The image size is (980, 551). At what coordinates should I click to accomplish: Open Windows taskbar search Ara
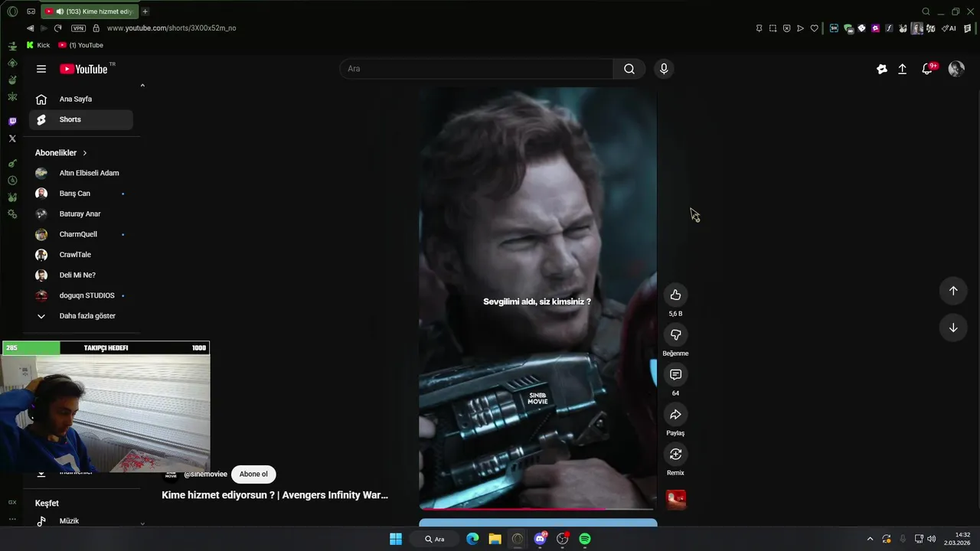tap(435, 539)
